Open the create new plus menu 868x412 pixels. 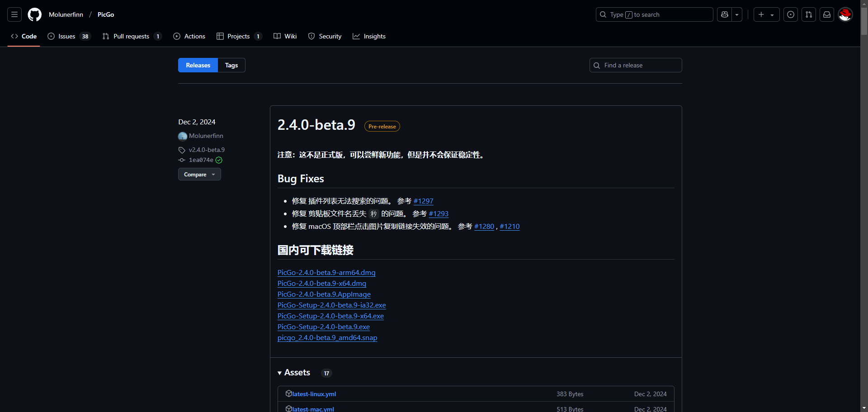click(766, 14)
